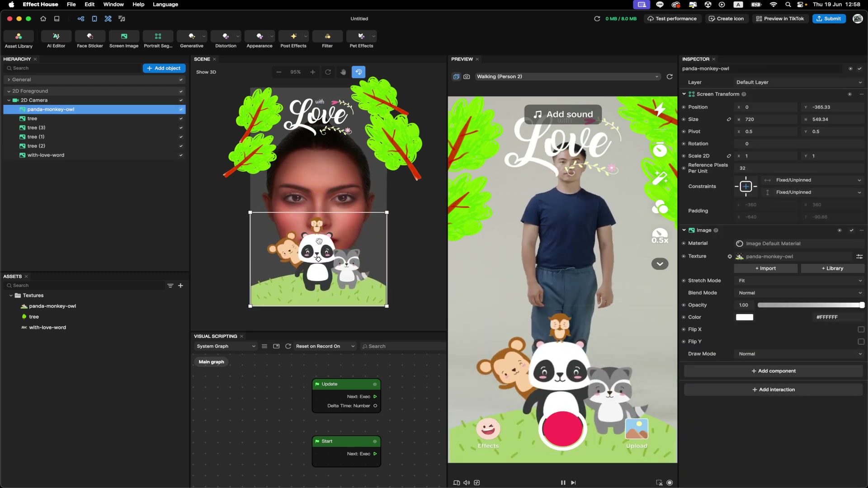The height and width of the screenshot is (488, 868).
Task: Open the Window menu
Action: [x=113, y=5]
